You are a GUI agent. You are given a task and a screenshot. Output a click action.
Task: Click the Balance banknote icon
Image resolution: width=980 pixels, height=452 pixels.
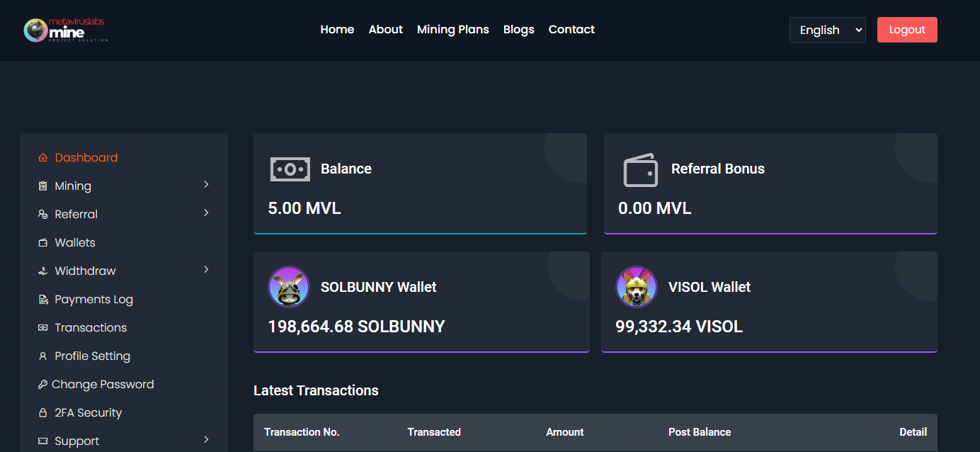[x=290, y=169]
